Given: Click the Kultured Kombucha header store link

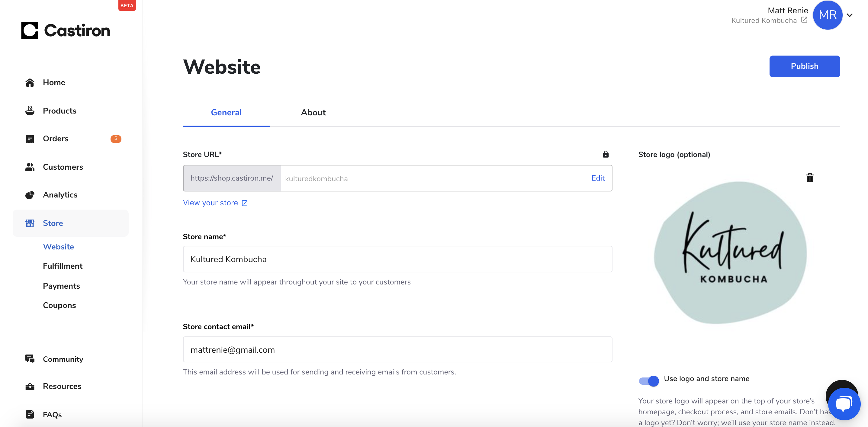Looking at the screenshot, I should click(x=764, y=21).
